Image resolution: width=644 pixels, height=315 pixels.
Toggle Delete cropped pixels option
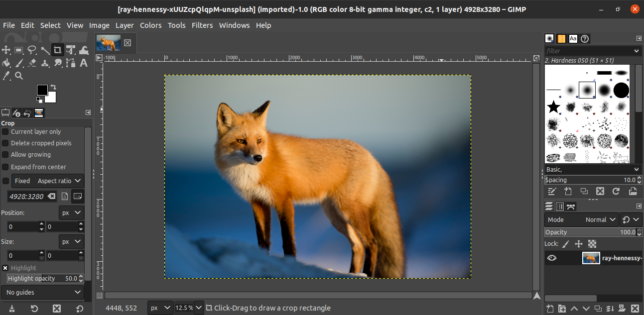5,143
